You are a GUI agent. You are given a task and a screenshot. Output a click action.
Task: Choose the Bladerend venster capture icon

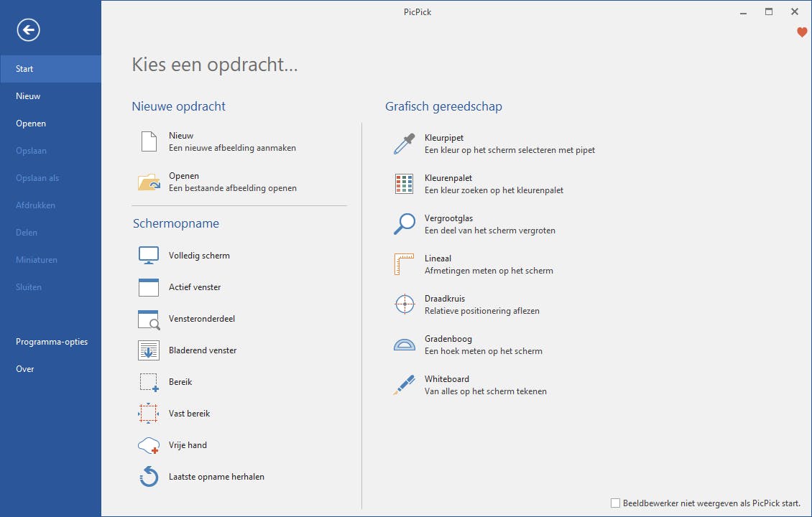point(149,350)
